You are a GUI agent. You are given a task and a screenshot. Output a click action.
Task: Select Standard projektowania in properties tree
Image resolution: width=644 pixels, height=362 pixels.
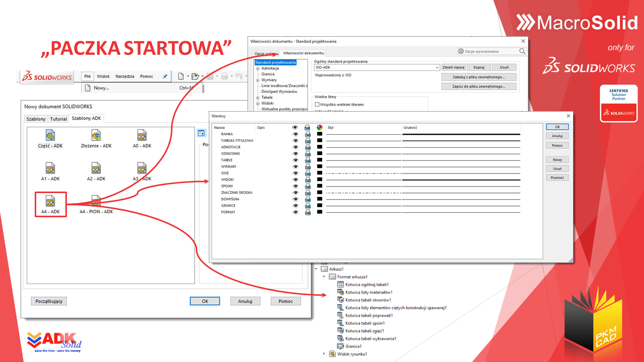275,62
